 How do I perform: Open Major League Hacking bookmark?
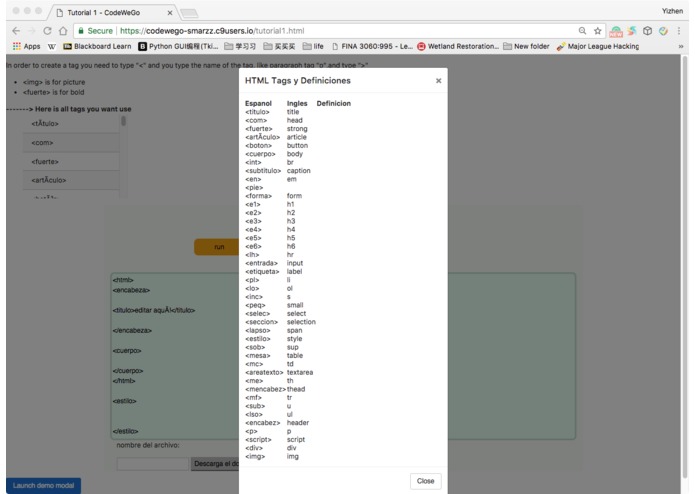click(598, 46)
